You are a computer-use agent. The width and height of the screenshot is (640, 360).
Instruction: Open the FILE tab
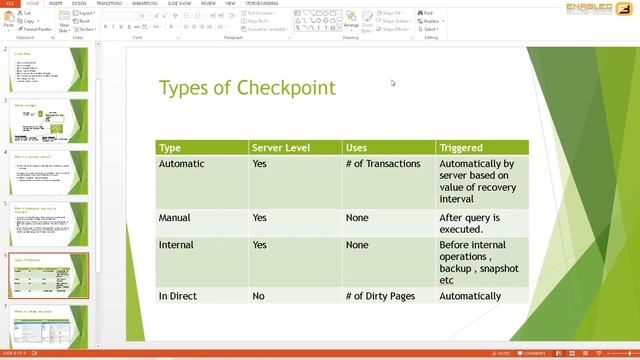[x=10, y=3]
